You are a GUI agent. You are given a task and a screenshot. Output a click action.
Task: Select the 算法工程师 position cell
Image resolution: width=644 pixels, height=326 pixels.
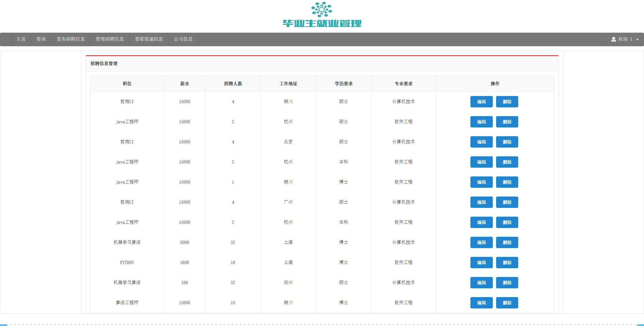coord(127,303)
